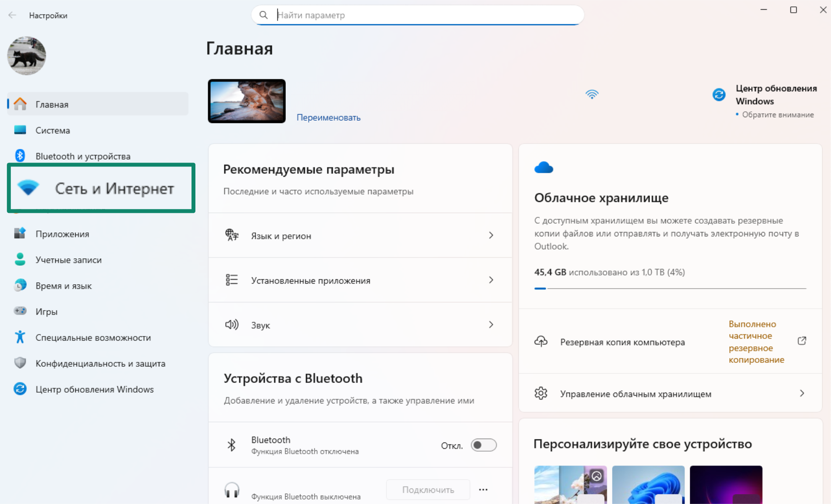Click the cloud icon in Облачное хранилище card

pyautogui.click(x=544, y=167)
